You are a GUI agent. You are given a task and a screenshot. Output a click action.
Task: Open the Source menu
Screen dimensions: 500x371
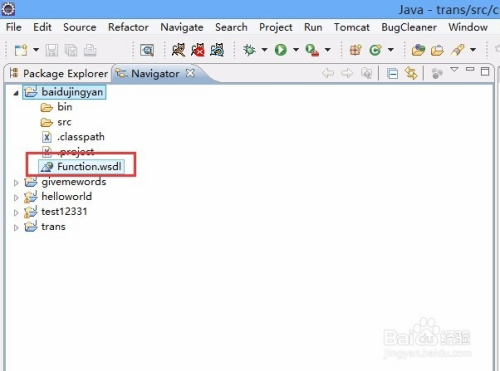80,27
